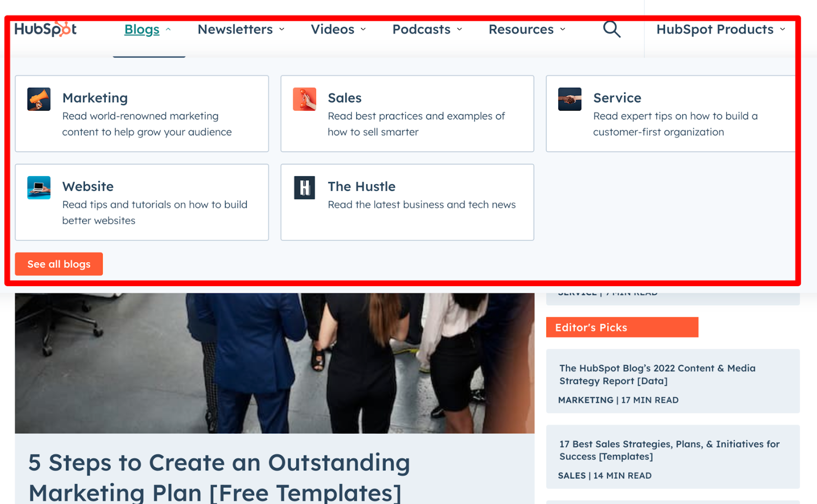The image size is (817, 504).
Task: Expand the Resources dropdown chevron
Action: tap(563, 30)
